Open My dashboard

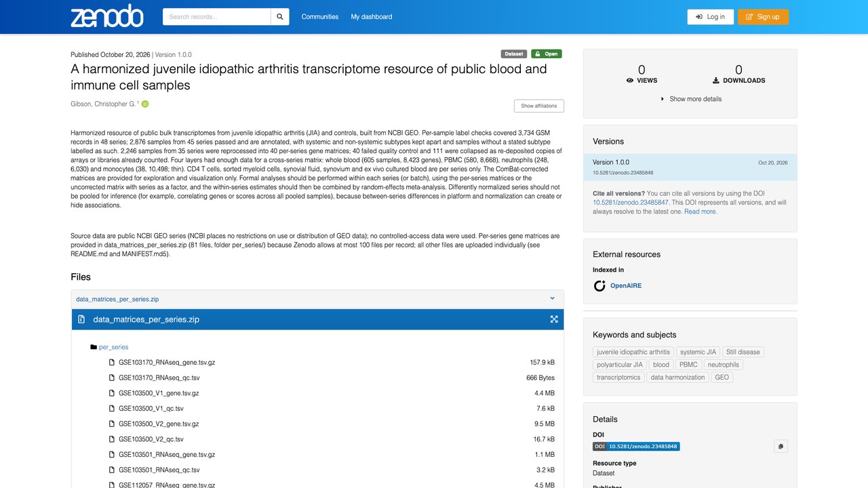coord(372,17)
